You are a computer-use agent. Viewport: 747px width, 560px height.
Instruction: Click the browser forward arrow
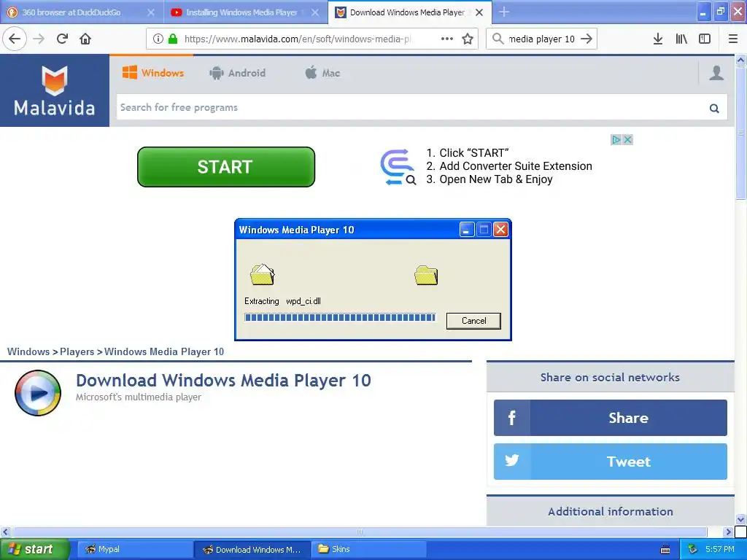click(39, 39)
